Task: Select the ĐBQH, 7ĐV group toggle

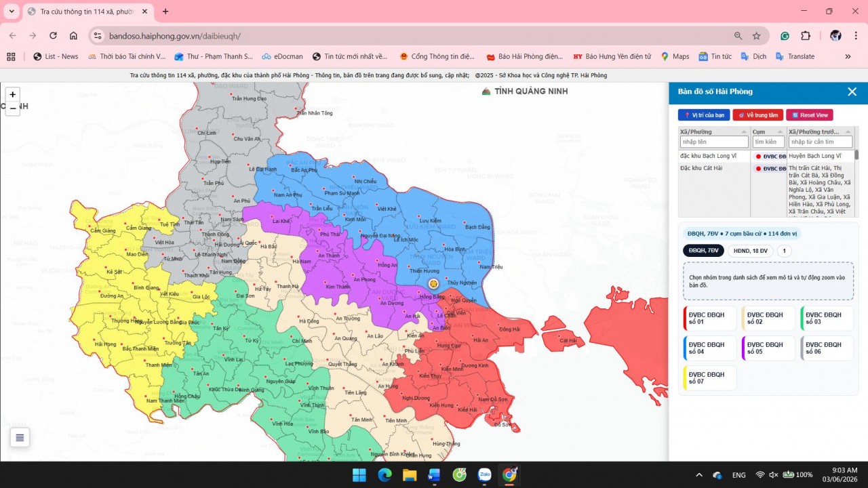Action: [703, 251]
